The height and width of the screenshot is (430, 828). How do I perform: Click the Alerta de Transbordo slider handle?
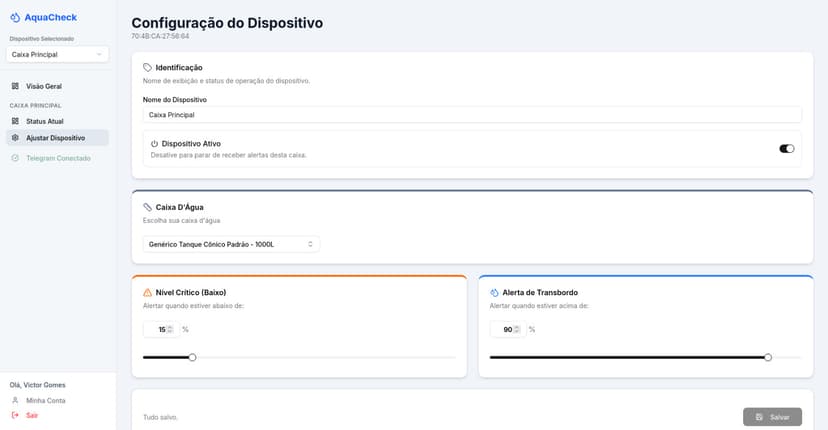(768, 357)
